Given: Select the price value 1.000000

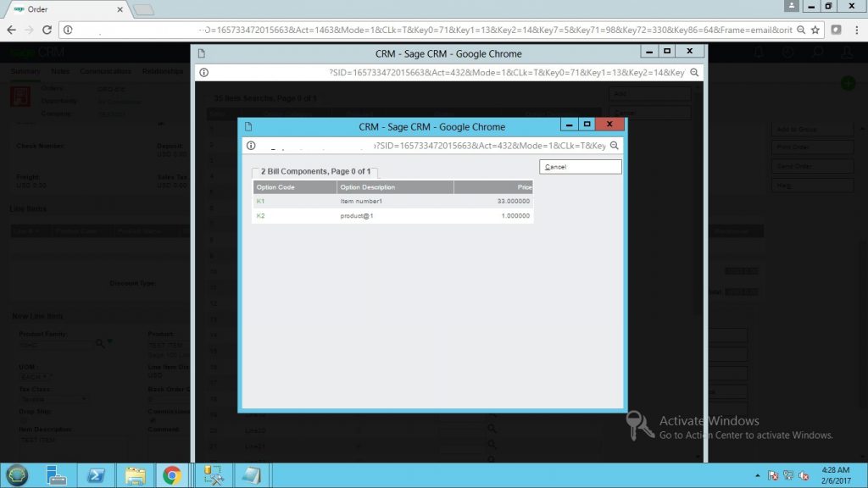Looking at the screenshot, I should (x=515, y=216).
